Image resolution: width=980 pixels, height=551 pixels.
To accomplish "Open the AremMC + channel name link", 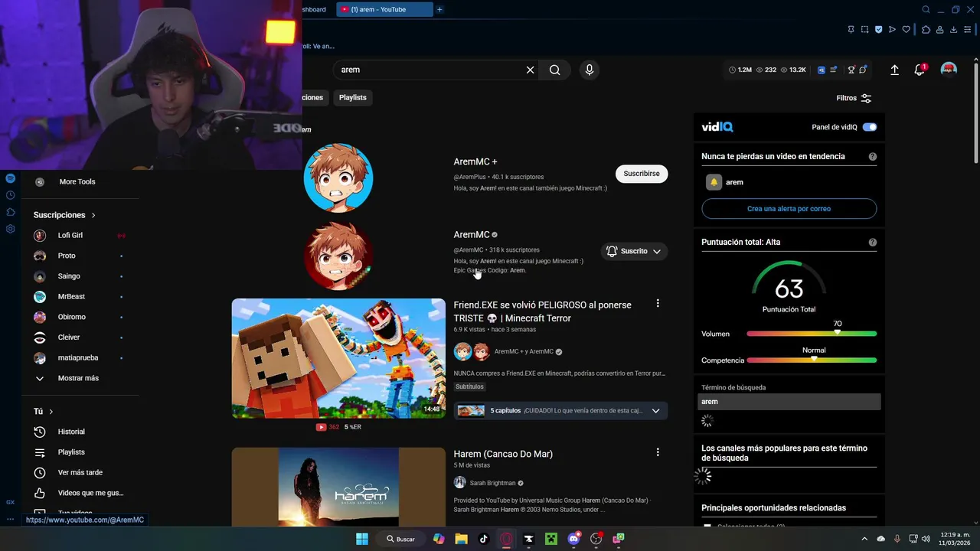I will [x=475, y=161].
